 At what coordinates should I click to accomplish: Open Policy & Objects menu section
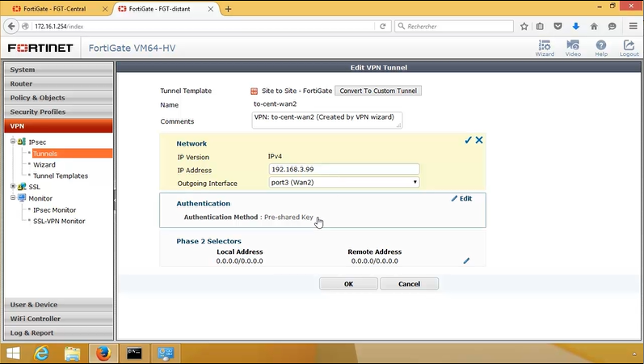[57, 97]
